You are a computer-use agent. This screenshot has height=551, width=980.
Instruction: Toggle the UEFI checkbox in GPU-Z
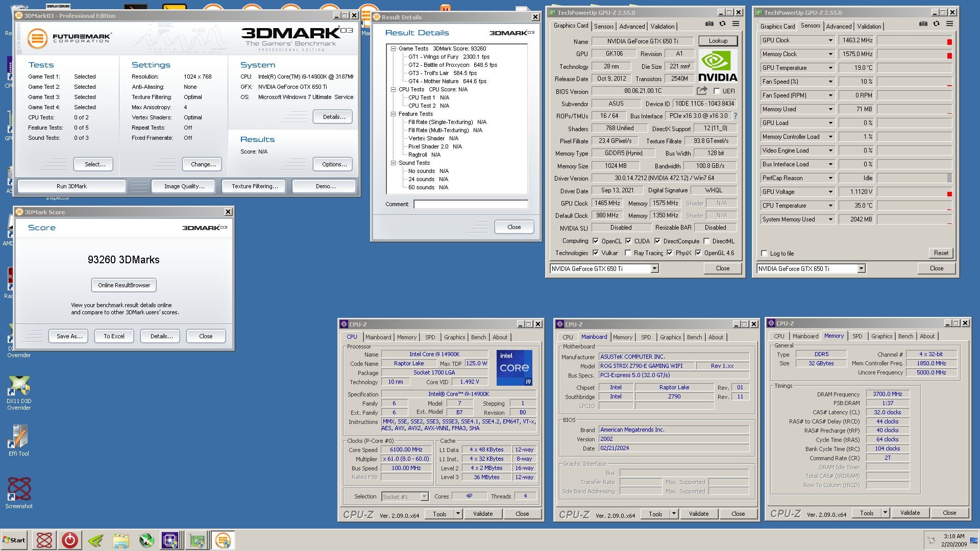click(717, 91)
